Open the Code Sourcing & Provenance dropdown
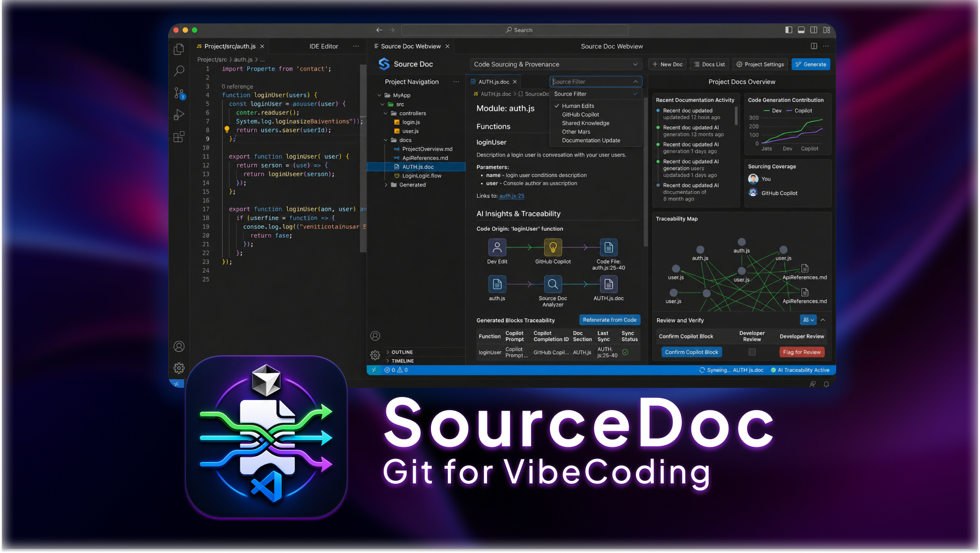The width and height of the screenshot is (980, 553). (x=556, y=65)
